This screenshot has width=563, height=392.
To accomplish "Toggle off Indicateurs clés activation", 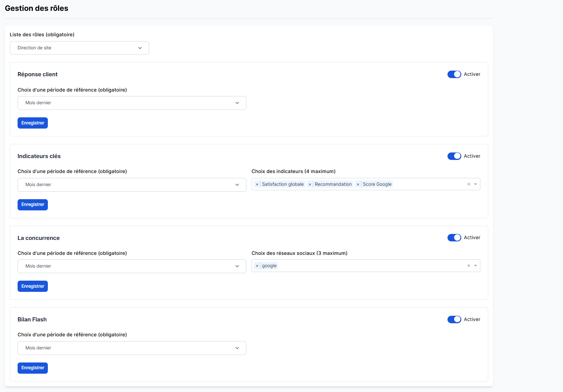I will click(454, 156).
